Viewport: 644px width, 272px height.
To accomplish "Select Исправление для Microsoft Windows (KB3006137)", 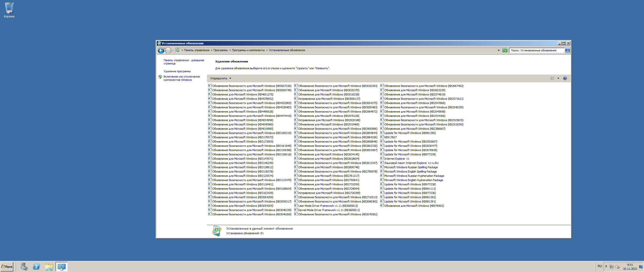I will click(327, 99).
